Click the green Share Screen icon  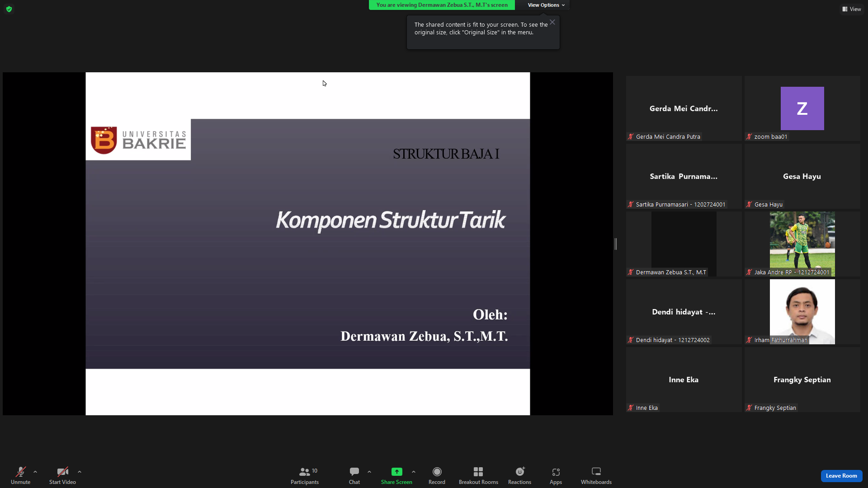[396, 472]
